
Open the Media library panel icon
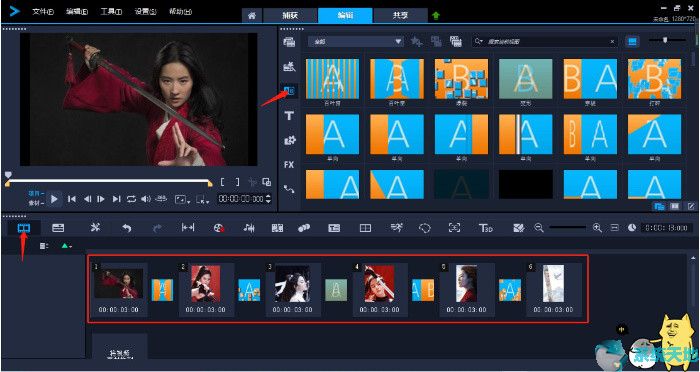click(x=289, y=42)
